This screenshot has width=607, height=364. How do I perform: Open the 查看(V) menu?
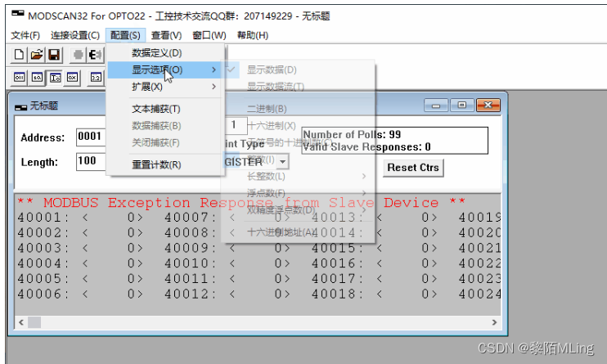click(166, 35)
